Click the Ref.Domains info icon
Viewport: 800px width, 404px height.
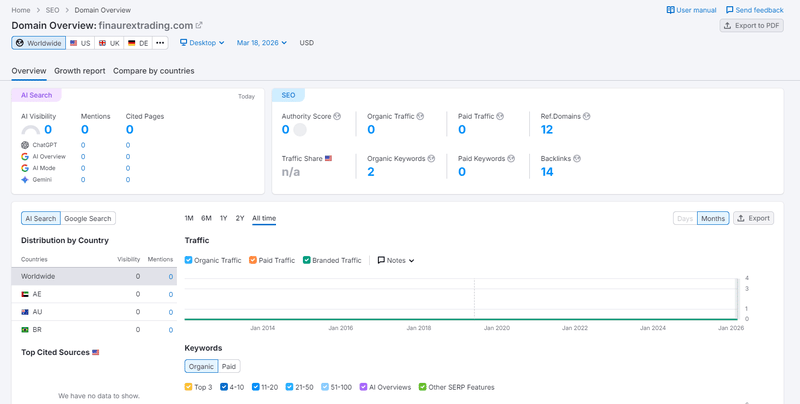click(x=586, y=116)
